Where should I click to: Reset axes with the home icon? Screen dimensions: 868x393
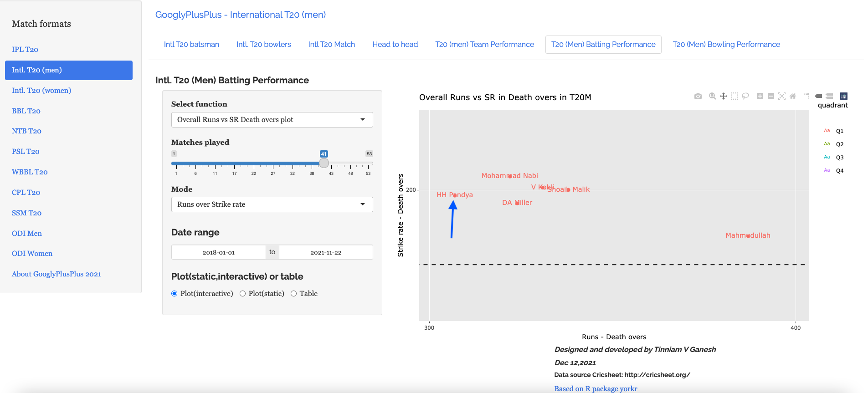coord(793,96)
